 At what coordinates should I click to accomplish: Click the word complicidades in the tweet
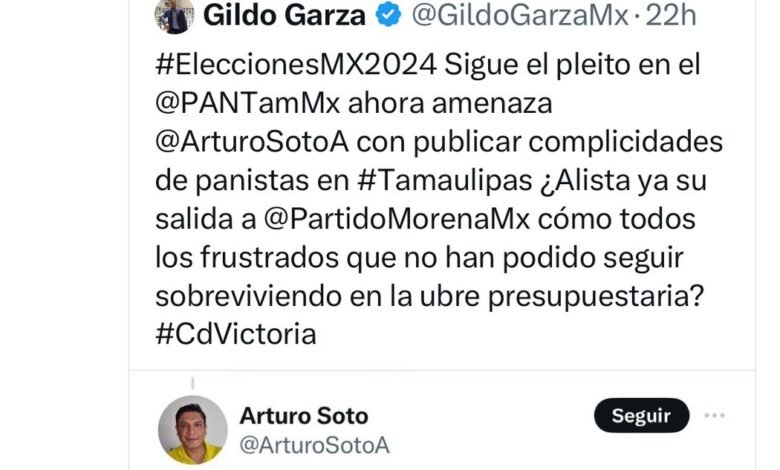pyautogui.click(x=625, y=142)
